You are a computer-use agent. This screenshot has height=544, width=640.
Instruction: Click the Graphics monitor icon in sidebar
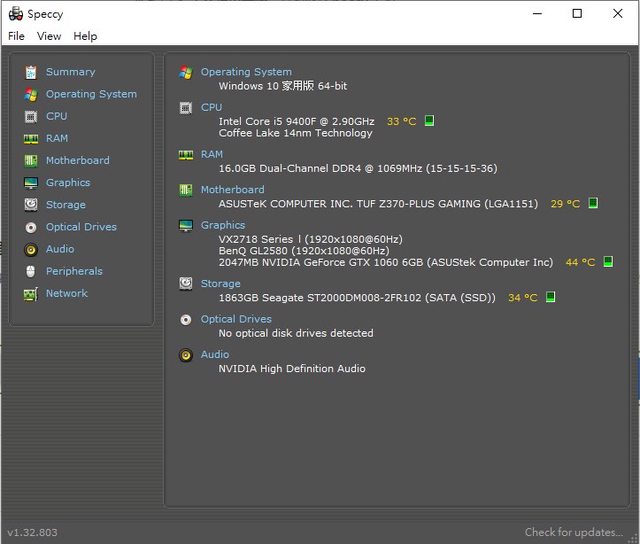31,183
